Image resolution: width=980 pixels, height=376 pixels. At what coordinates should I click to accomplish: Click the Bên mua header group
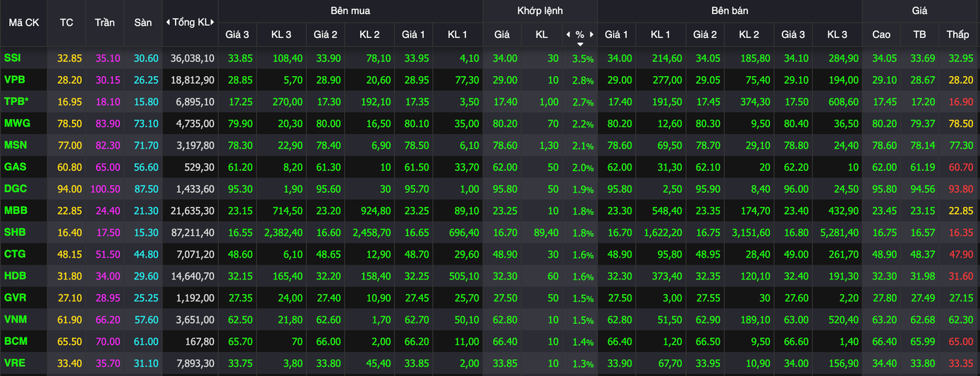(x=350, y=11)
